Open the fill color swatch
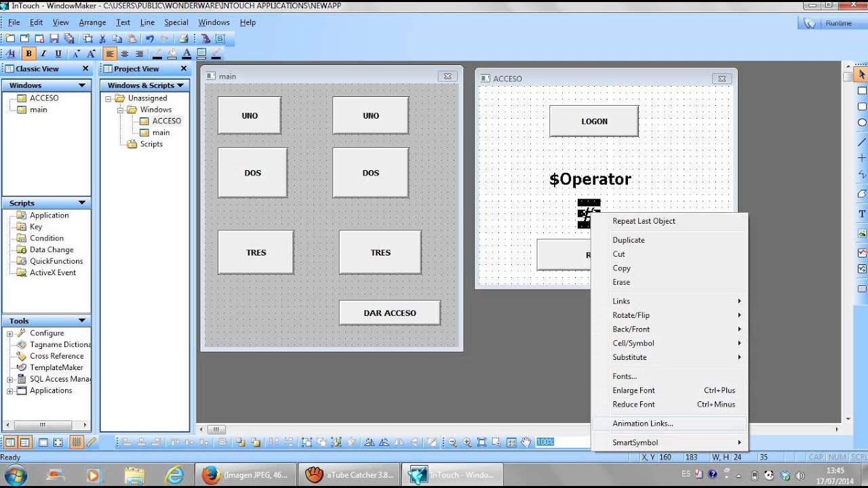This screenshot has height=488, width=868. (172, 54)
